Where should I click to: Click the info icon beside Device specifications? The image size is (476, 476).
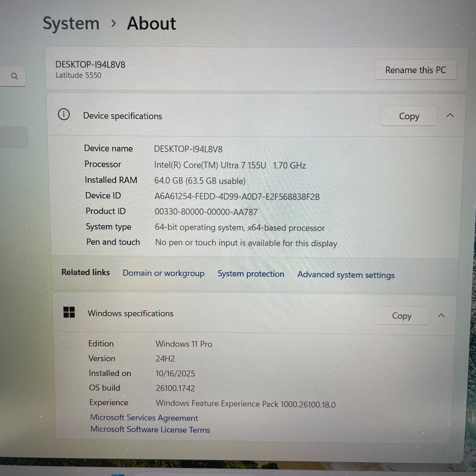point(64,114)
